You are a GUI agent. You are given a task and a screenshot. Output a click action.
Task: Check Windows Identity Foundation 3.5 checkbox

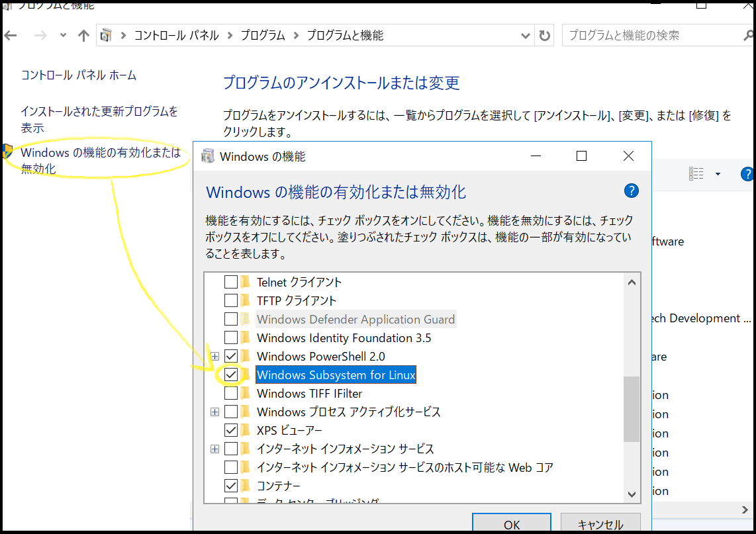tap(231, 337)
